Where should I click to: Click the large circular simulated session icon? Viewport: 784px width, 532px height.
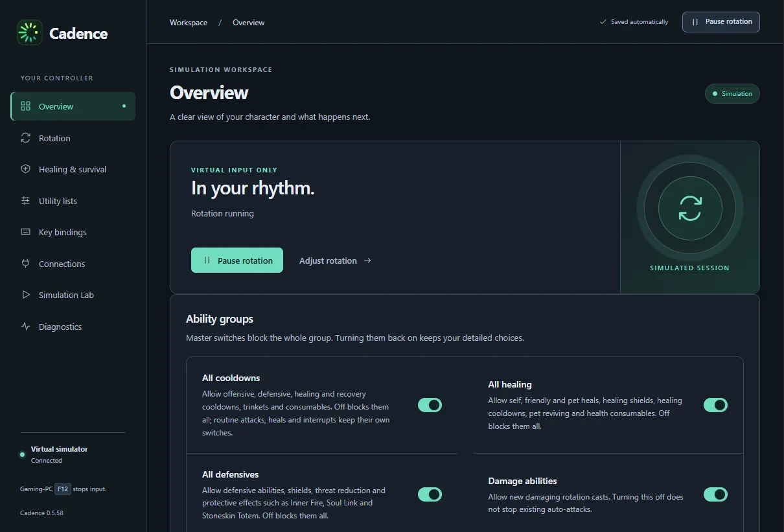690,209
